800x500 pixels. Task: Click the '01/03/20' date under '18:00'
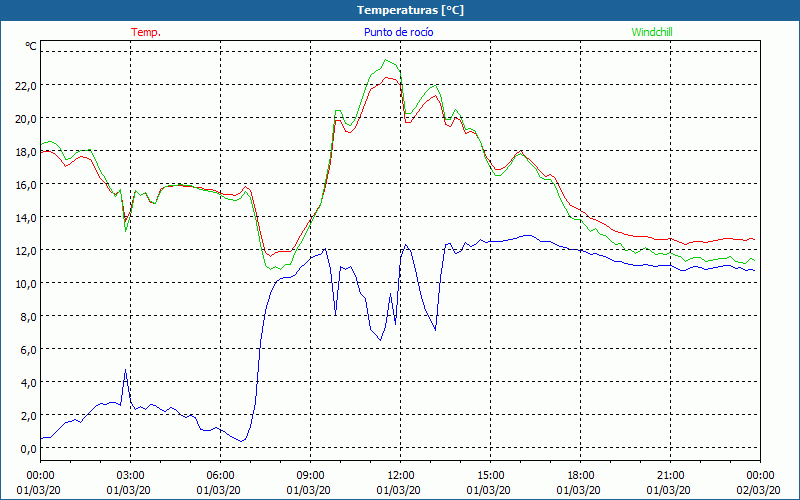coord(579,490)
